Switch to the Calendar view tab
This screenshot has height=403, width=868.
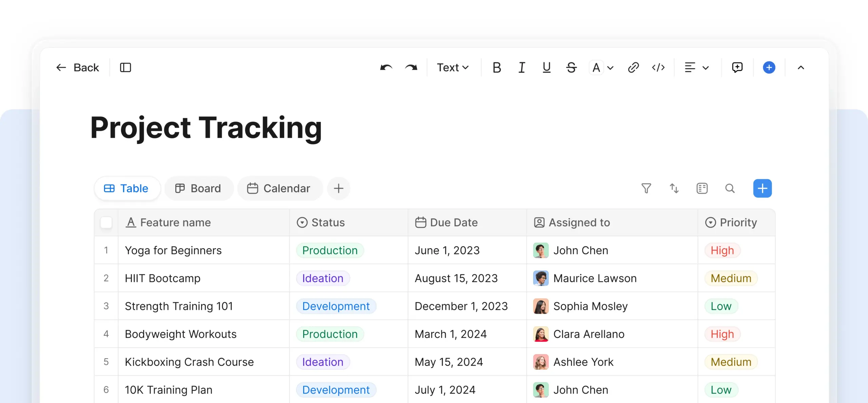(x=279, y=188)
